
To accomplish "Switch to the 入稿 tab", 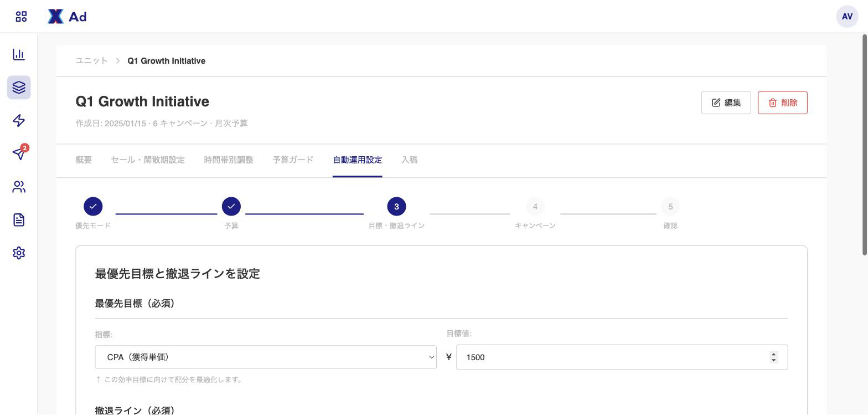I will [x=409, y=160].
